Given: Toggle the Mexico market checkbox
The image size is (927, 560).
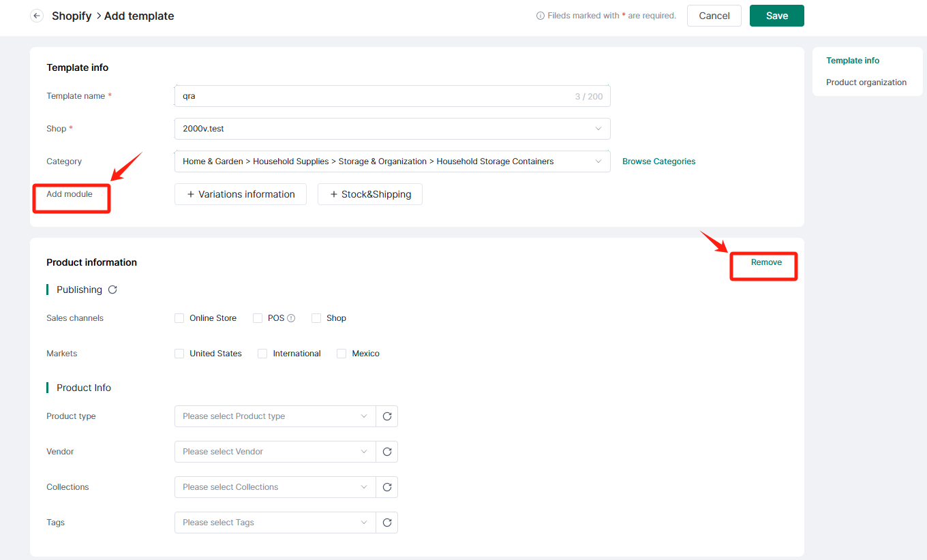Looking at the screenshot, I should click(x=341, y=354).
